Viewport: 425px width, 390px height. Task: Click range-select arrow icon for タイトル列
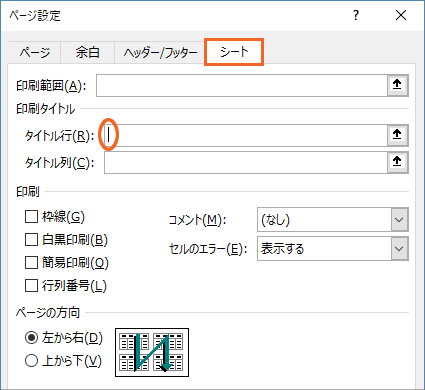[397, 162]
